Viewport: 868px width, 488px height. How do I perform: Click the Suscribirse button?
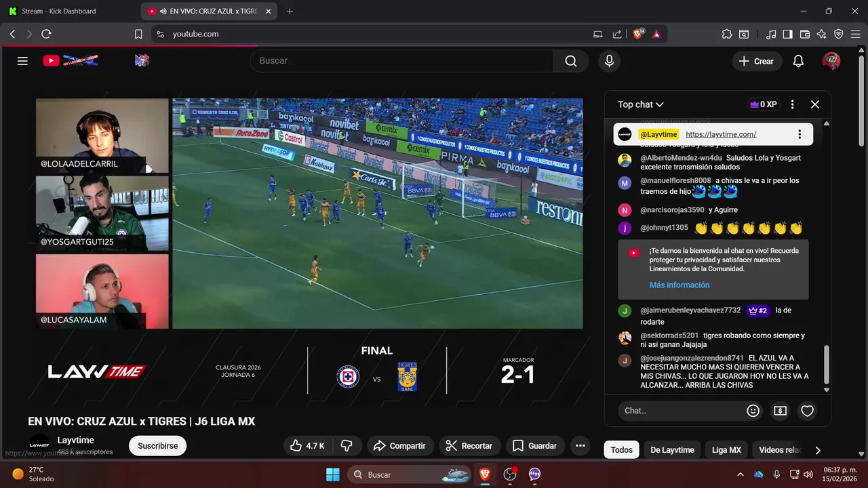157,446
